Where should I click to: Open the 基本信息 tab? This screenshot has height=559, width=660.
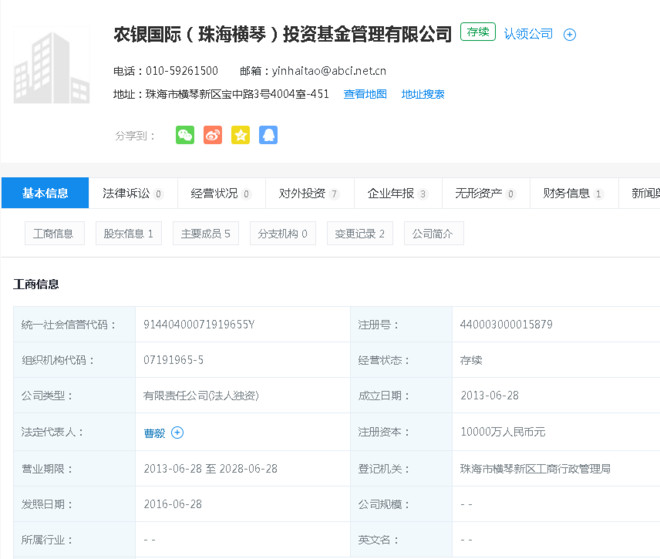click(45, 193)
